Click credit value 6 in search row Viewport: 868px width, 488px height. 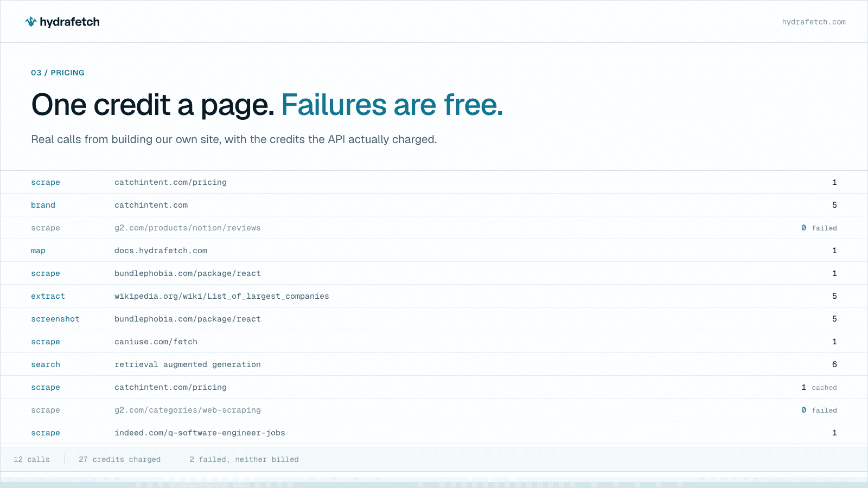(x=834, y=364)
